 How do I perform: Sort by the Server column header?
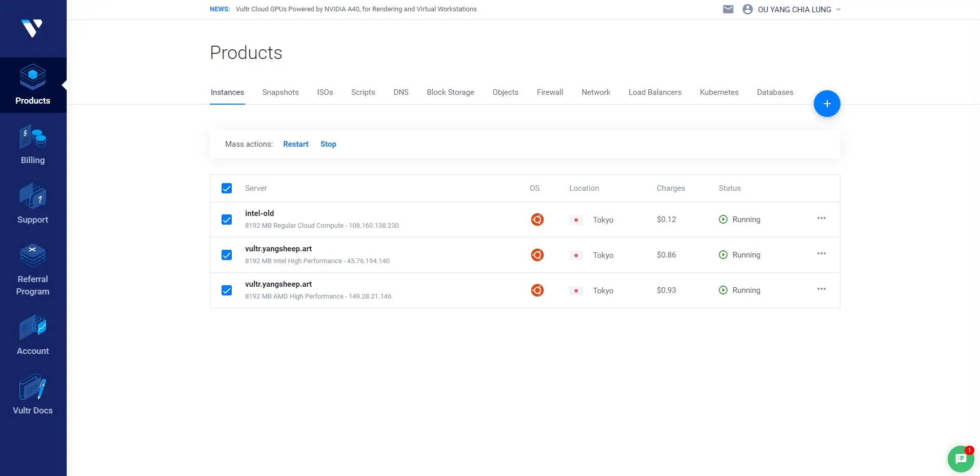(x=256, y=188)
